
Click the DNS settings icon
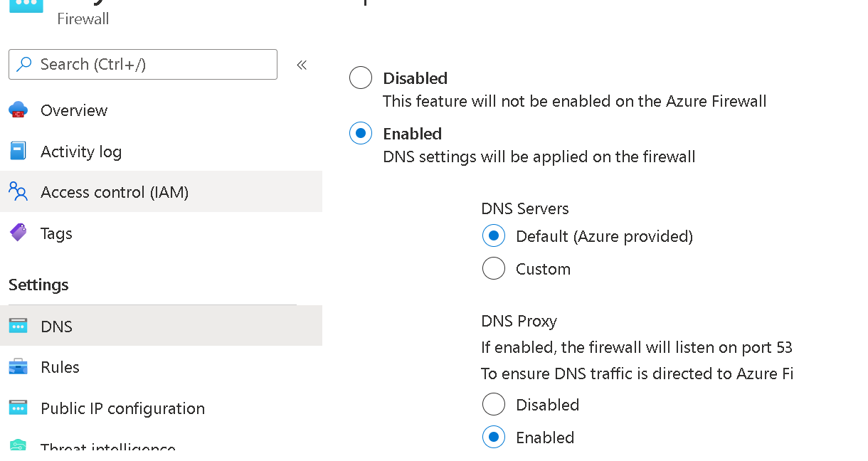coord(18,326)
